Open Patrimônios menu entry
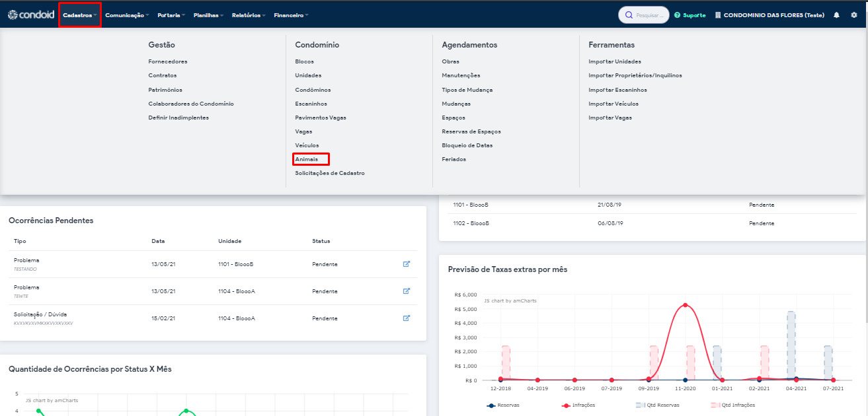The height and width of the screenshot is (416, 868). (165, 90)
